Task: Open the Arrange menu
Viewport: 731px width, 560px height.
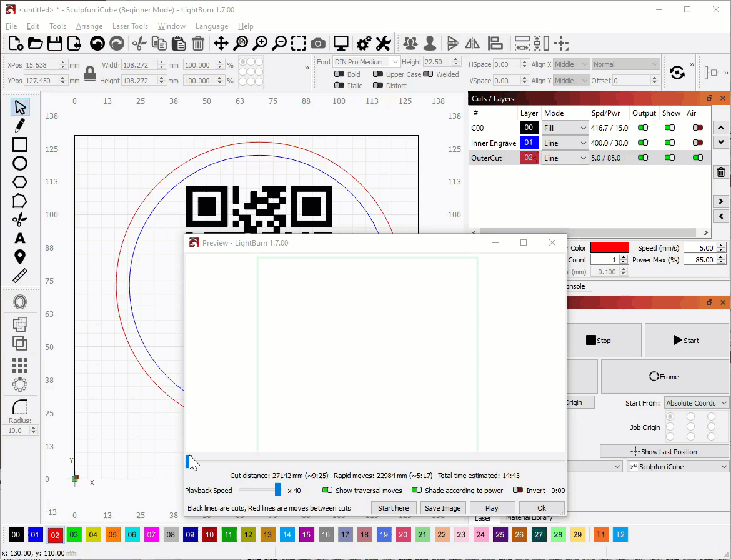Action: (89, 26)
